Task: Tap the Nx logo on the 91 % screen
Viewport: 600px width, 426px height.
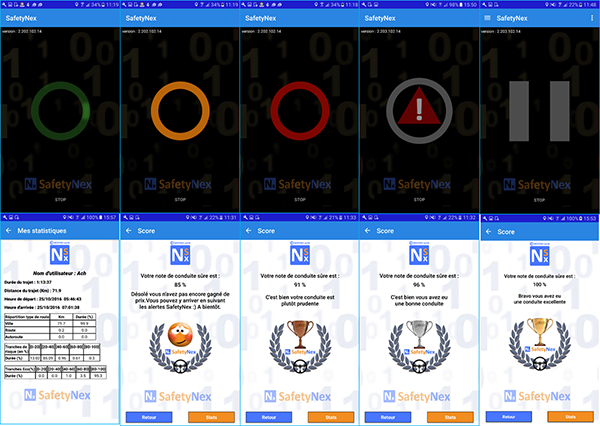Action: click(x=300, y=255)
